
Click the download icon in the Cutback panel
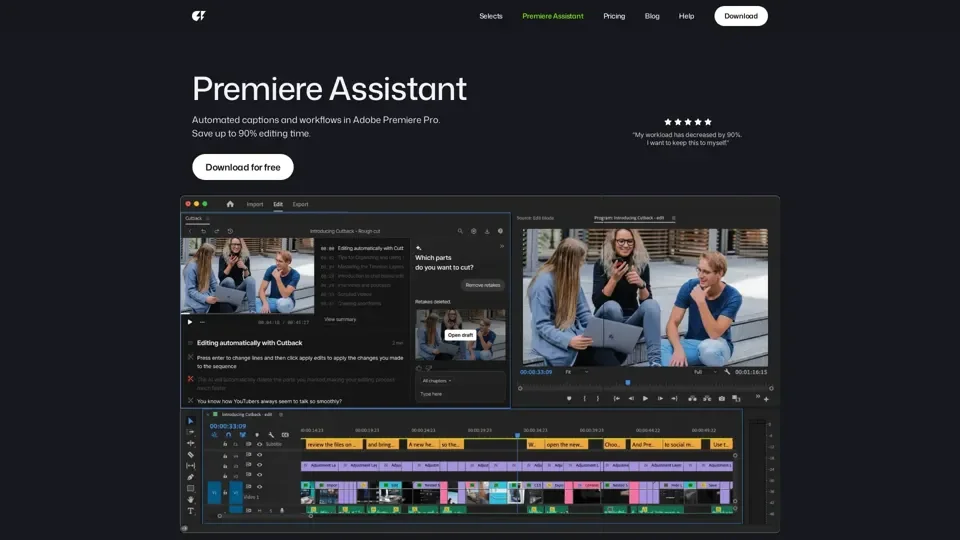tap(487, 231)
